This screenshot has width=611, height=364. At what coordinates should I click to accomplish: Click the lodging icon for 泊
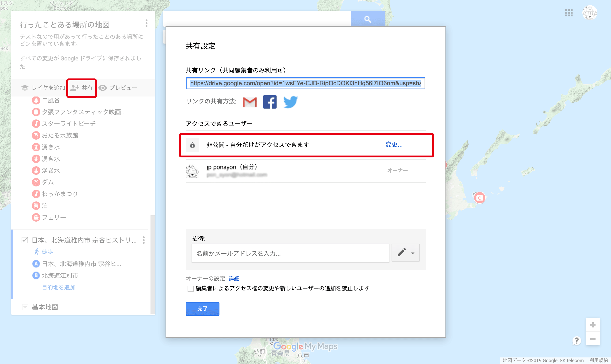click(x=36, y=206)
